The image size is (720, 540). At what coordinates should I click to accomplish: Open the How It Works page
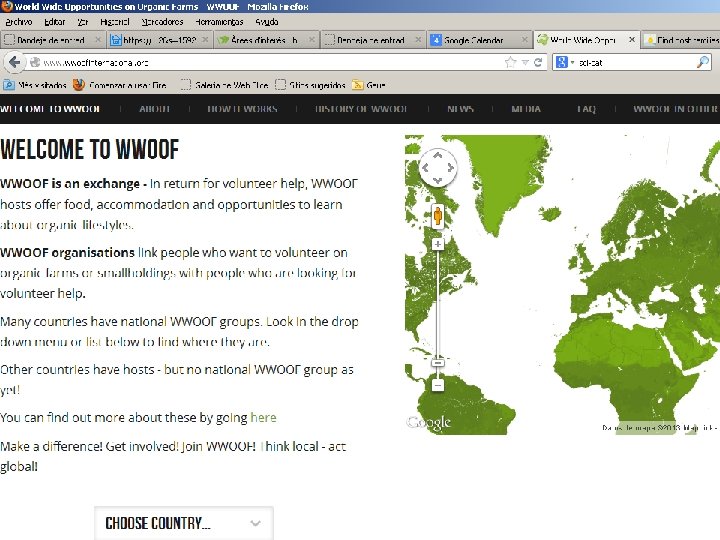coord(242,109)
